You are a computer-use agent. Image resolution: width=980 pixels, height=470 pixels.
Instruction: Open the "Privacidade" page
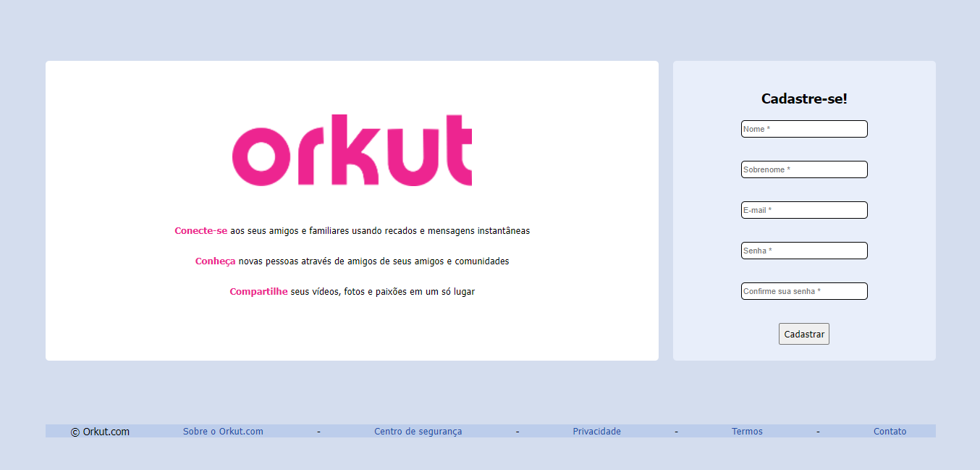pyautogui.click(x=596, y=431)
